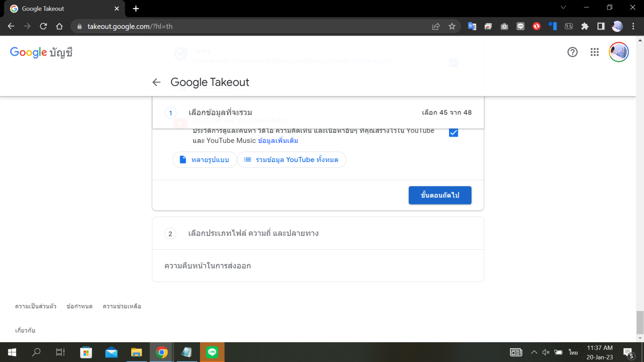This screenshot has width=644, height=362.
Task: Open the camera screenshot extension
Action: (504, 26)
